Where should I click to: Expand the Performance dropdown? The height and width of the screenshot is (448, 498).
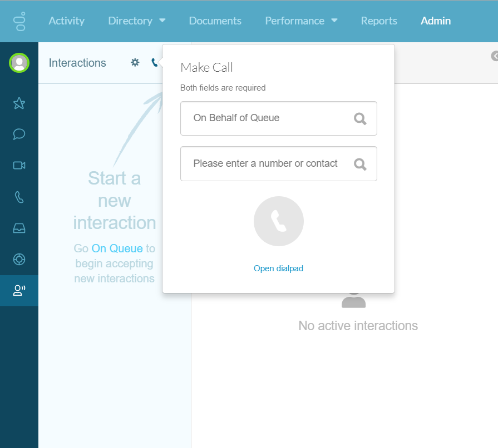pos(301,21)
